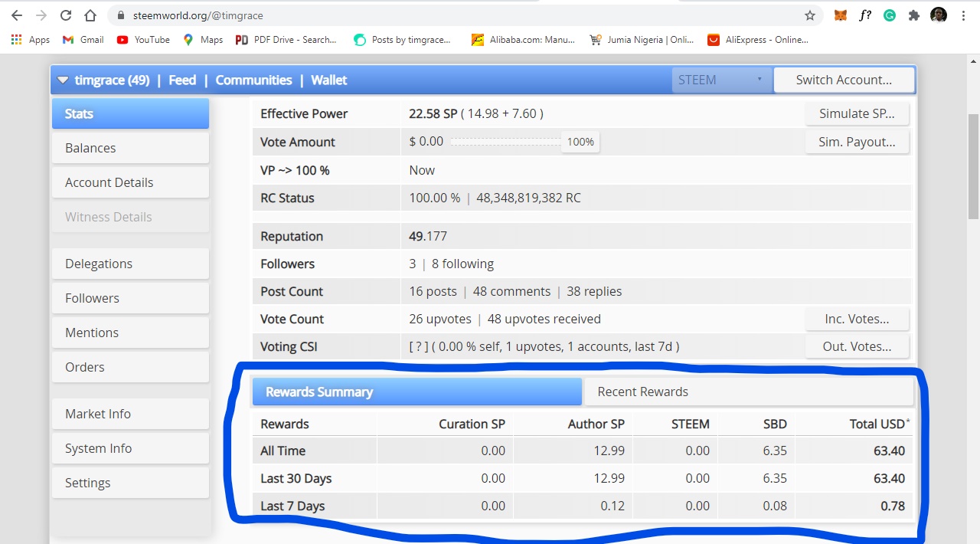This screenshot has width=980, height=544.
Task: Open the f? extension icon
Action: pos(865,15)
